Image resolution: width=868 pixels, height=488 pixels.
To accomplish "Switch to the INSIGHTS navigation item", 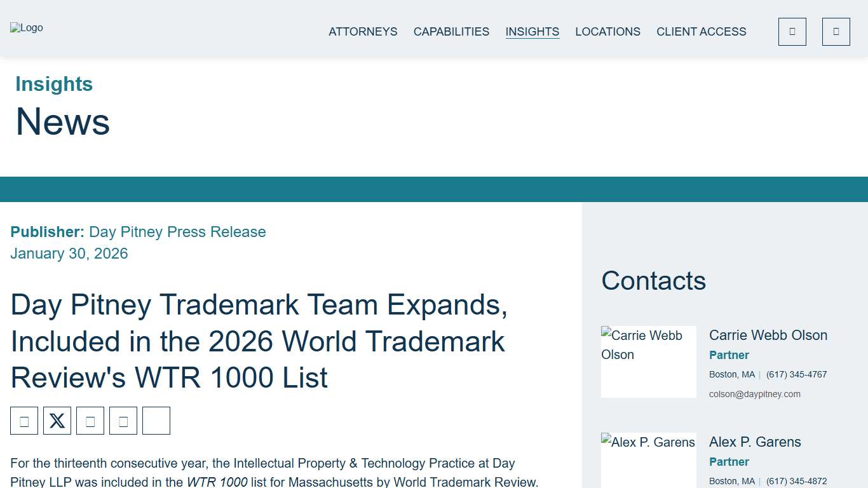I will 532,31.
